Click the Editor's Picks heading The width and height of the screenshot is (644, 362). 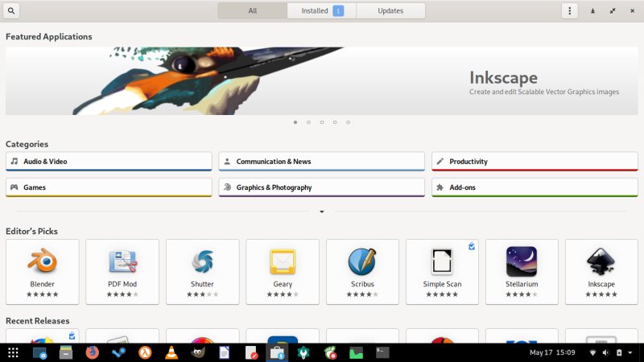31,231
